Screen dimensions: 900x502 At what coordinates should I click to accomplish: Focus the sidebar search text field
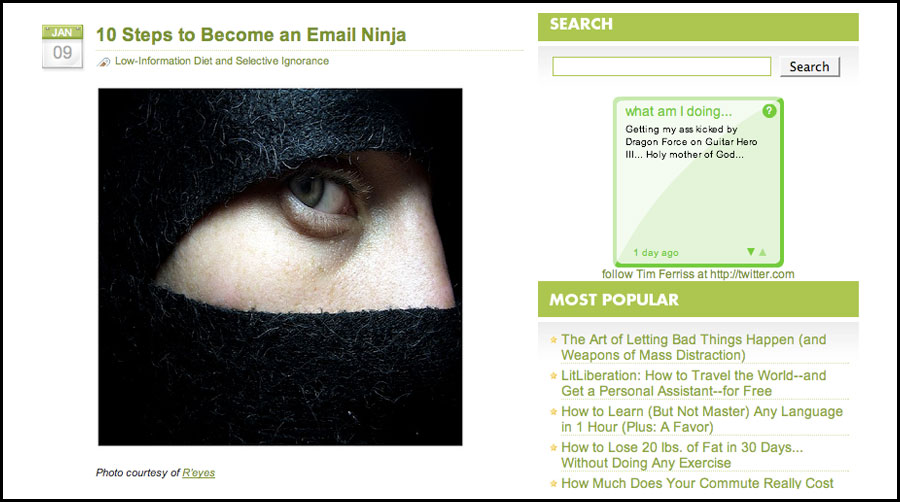point(661,67)
